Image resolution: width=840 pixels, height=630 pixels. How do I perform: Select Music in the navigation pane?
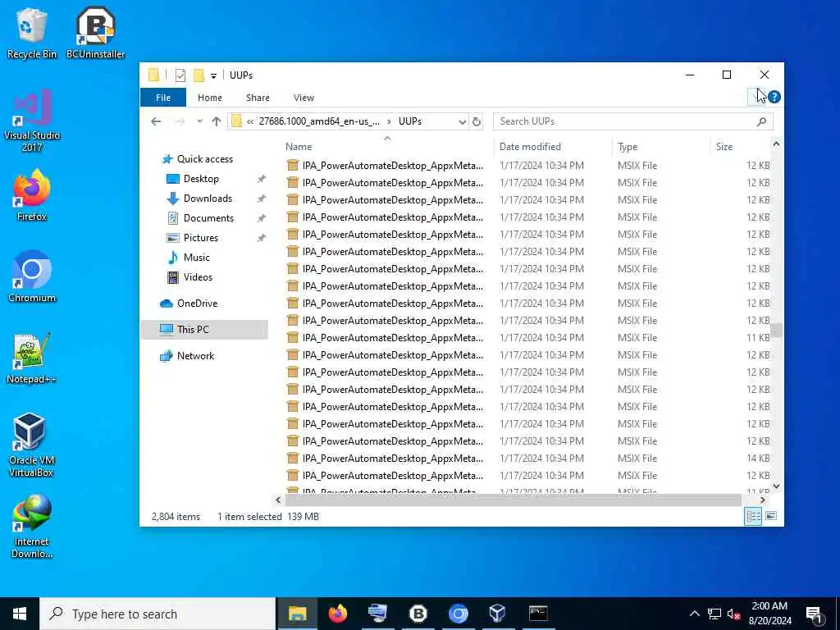pos(196,258)
